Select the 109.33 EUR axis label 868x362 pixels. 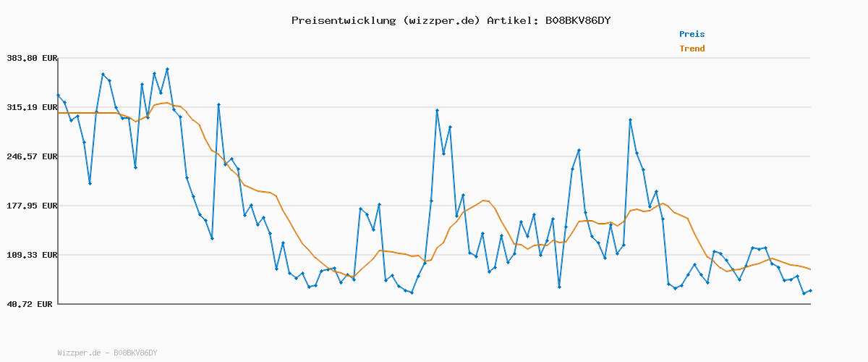[x=31, y=255]
